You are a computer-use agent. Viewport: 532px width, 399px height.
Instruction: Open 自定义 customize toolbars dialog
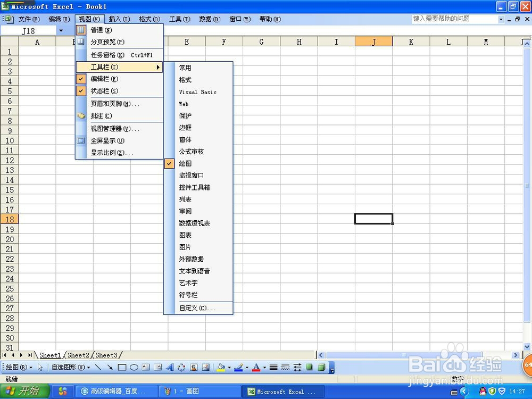(198, 308)
